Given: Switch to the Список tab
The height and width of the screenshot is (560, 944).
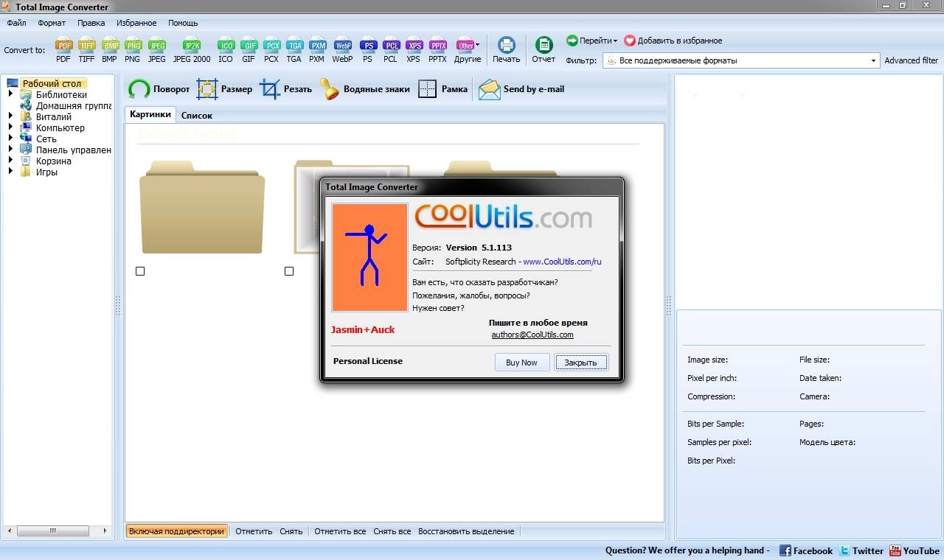Looking at the screenshot, I should tap(197, 116).
